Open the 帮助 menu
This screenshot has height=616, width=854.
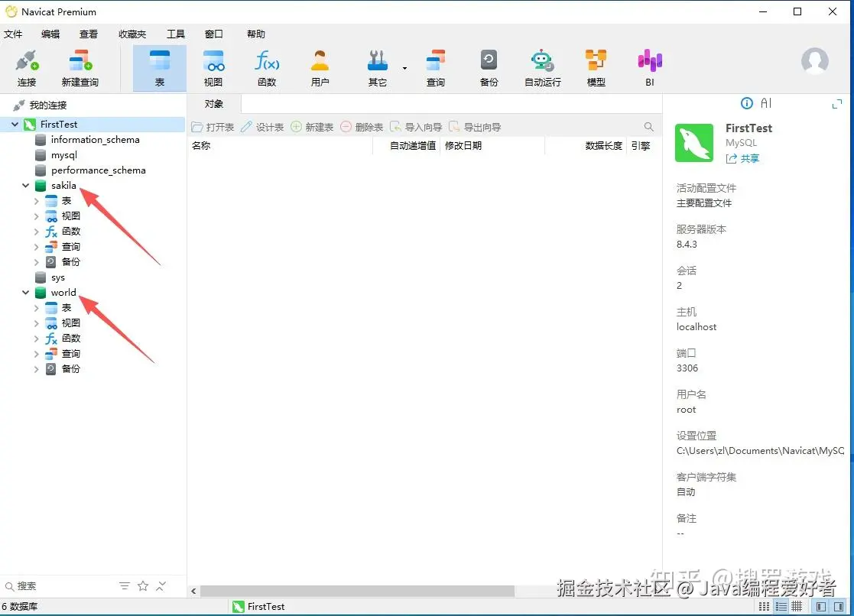[256, 34]
